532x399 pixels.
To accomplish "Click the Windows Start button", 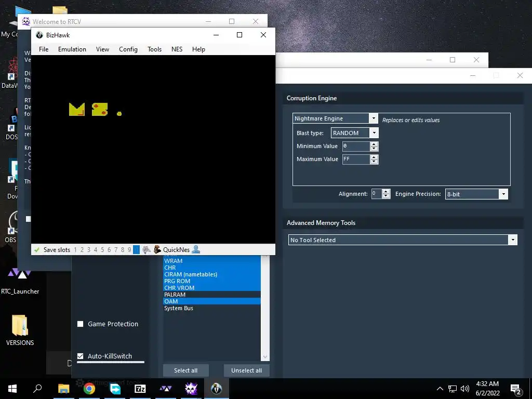I will pos(12,389).
